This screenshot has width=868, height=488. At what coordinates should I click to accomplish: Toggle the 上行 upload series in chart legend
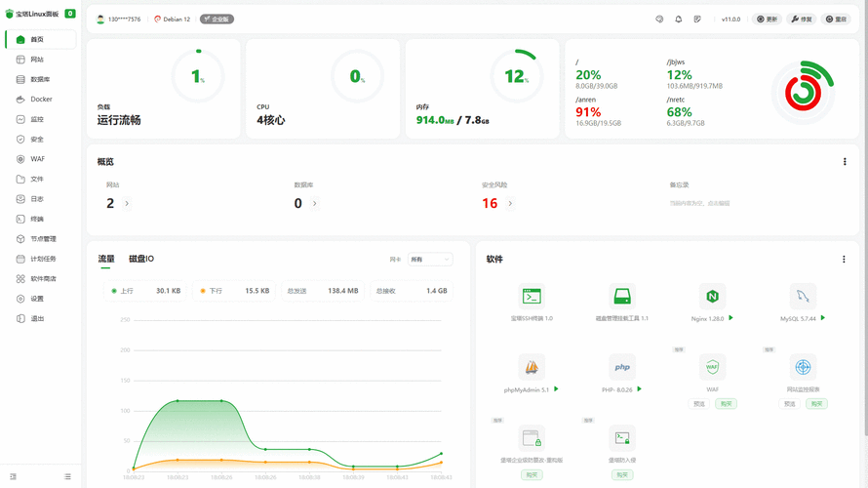coord(123,291)
